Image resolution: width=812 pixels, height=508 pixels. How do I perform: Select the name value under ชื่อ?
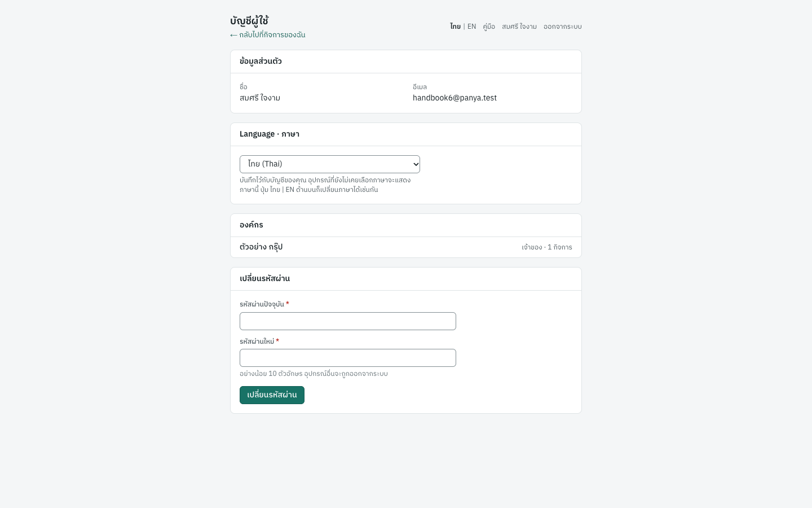click(260, 98)
